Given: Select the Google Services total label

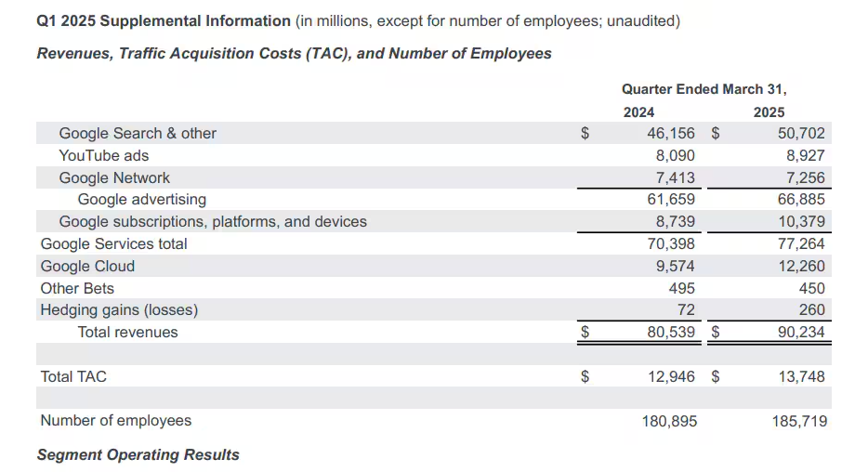Looking at the screenshot, I should 113,243.
